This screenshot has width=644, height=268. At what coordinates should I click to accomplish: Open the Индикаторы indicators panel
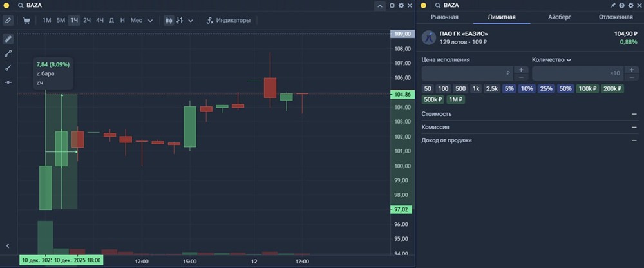click(x=229, y=20)
